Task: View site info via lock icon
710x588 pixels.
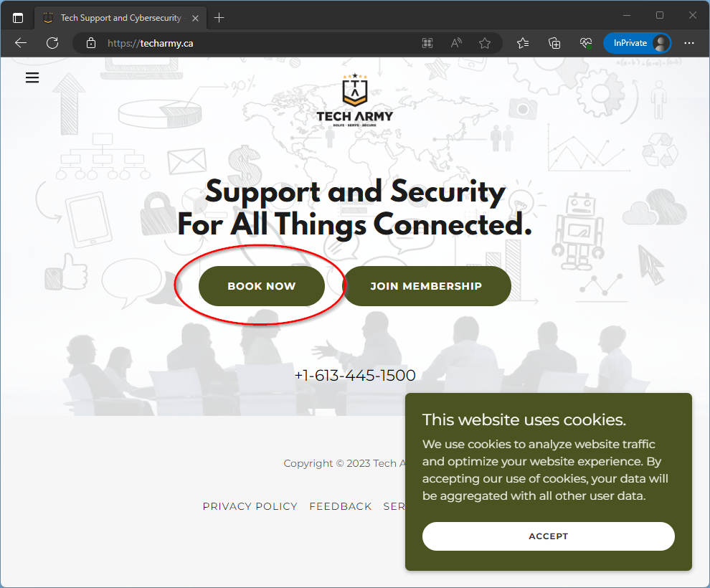Action: [91, 43]
